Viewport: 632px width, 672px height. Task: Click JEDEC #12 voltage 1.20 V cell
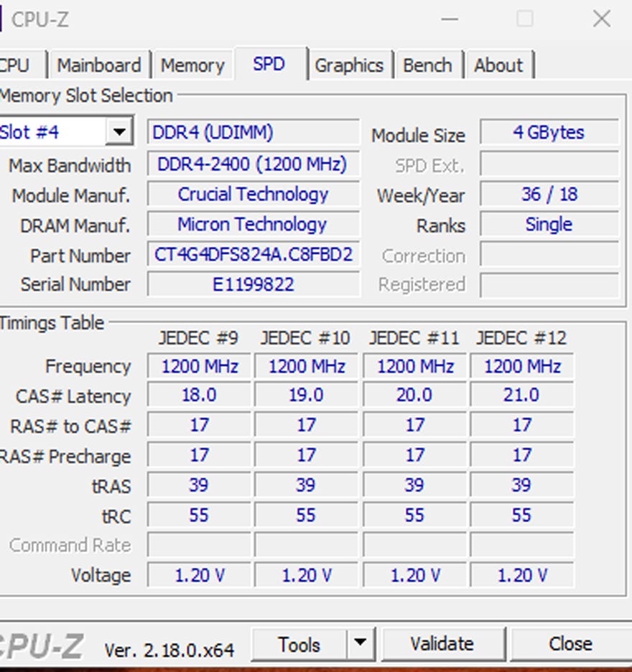[522, 574]
